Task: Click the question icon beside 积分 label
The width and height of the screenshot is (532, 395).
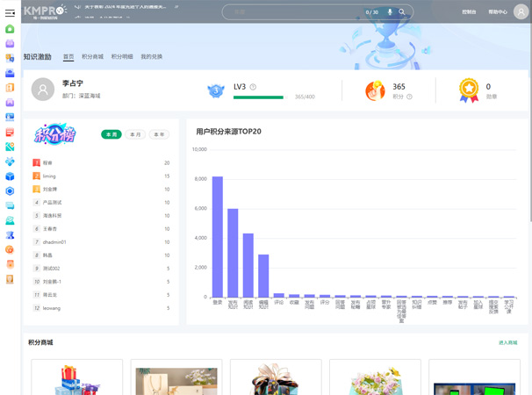Action: (x=409, y=97)
